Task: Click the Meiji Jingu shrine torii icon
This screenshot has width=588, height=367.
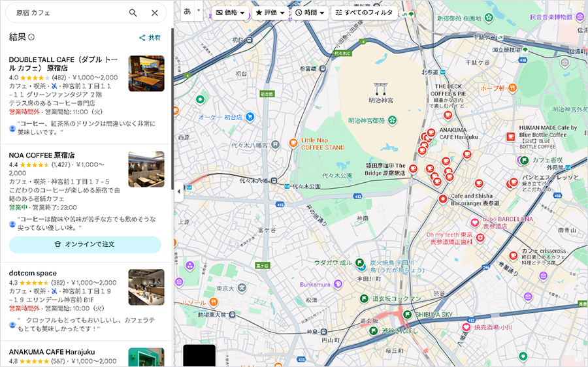Action: pyautogui.click(x=380, y=88)
